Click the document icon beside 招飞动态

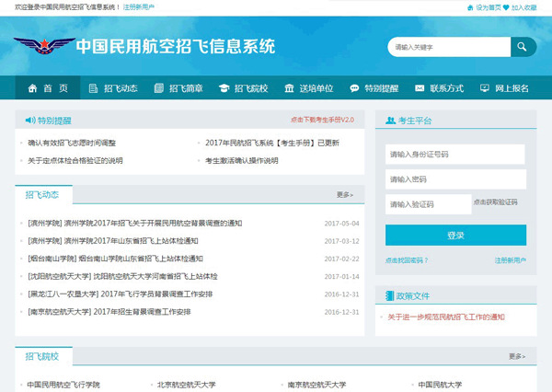(92, 88)
